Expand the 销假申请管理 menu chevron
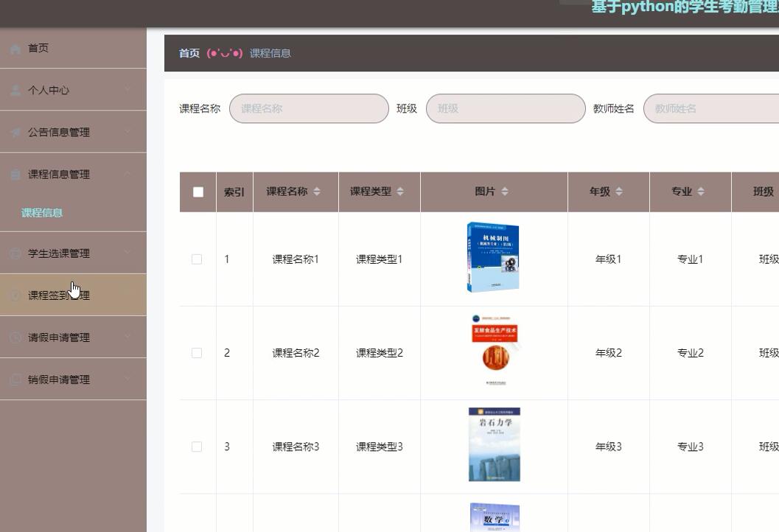Viewport: 779px width, 532px height. pyautogui.click(x=127, y=379)
